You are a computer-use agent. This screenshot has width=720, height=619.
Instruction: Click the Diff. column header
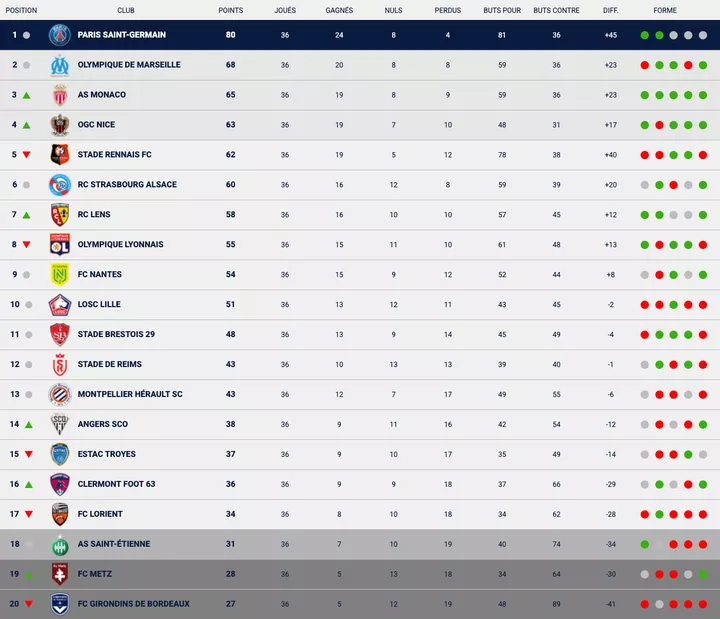tap(610, 10)
